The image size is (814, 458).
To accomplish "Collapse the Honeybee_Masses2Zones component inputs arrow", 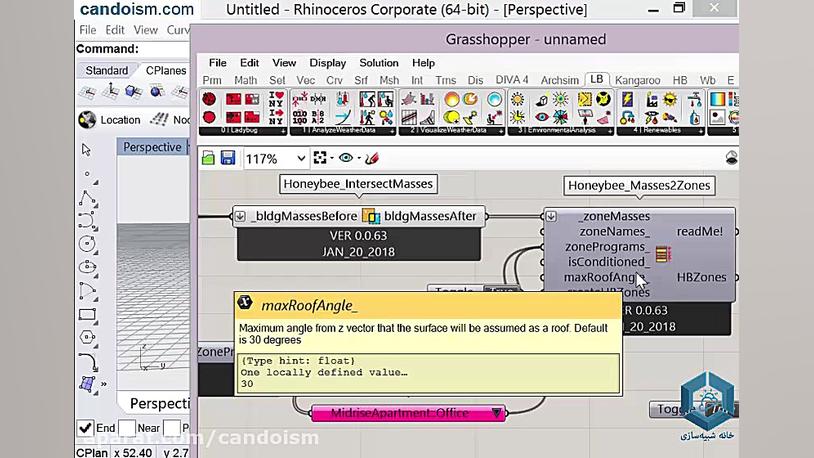I will pyautogui.click(x=551, y=216).
